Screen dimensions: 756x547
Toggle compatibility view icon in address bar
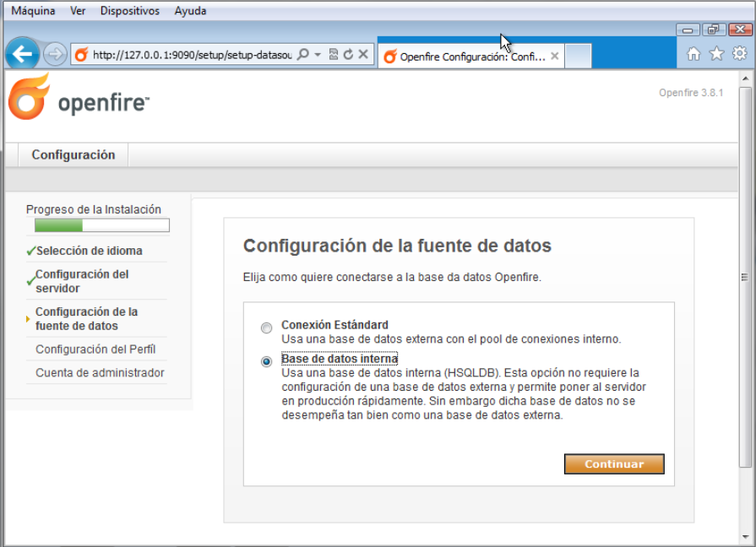tap(334, 54)
